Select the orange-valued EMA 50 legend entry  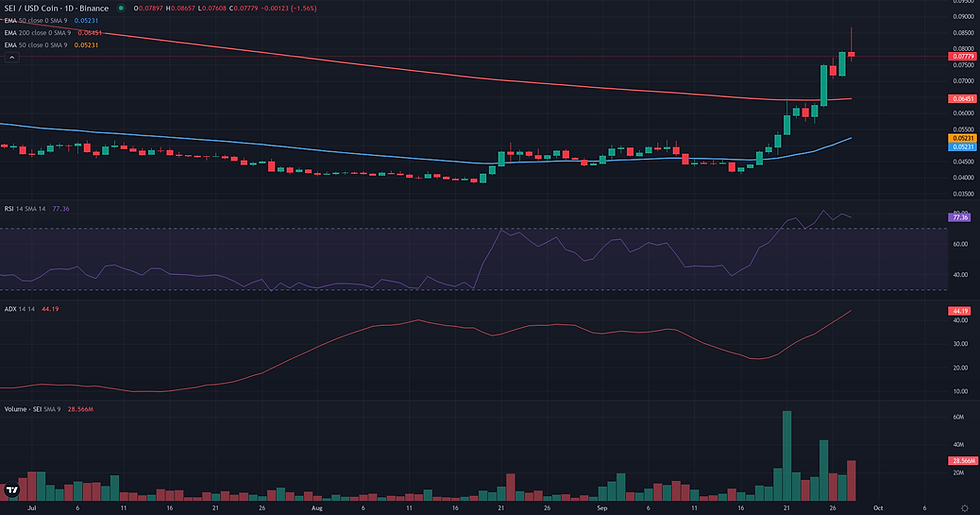(51, 45)
